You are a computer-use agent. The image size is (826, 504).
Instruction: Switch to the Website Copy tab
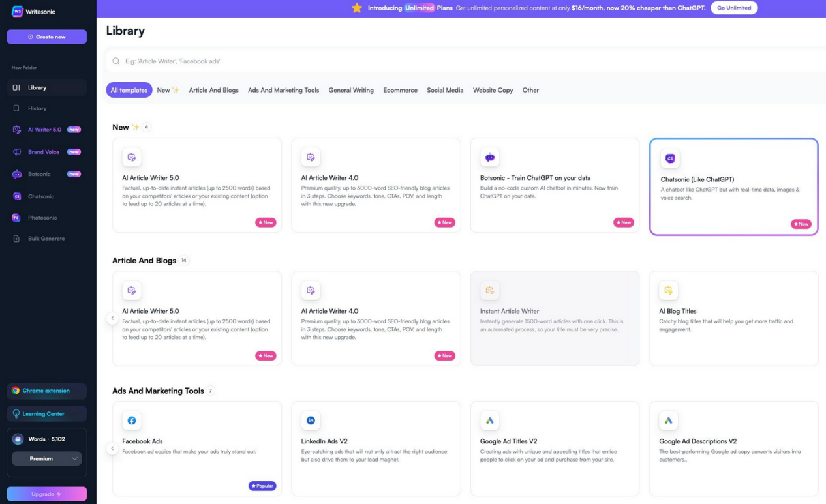click(493, 90)
